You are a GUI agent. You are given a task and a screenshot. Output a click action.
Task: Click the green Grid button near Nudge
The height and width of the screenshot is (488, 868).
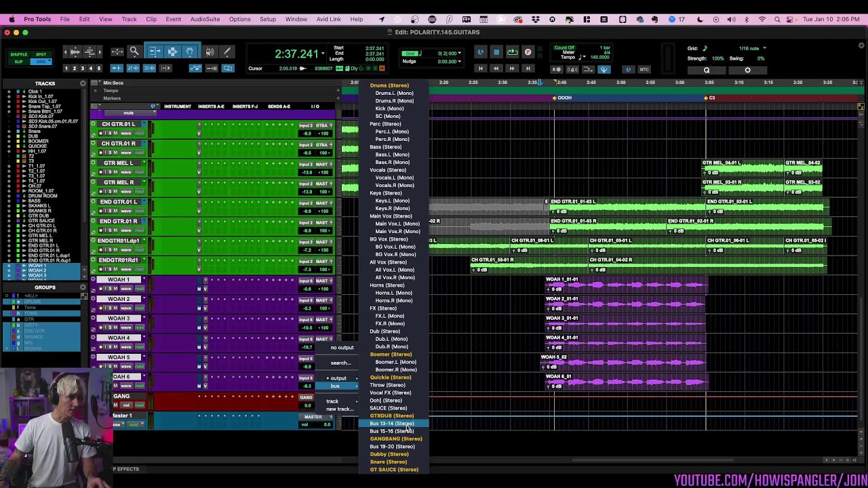pyautogui.click(x=410, y=54)
